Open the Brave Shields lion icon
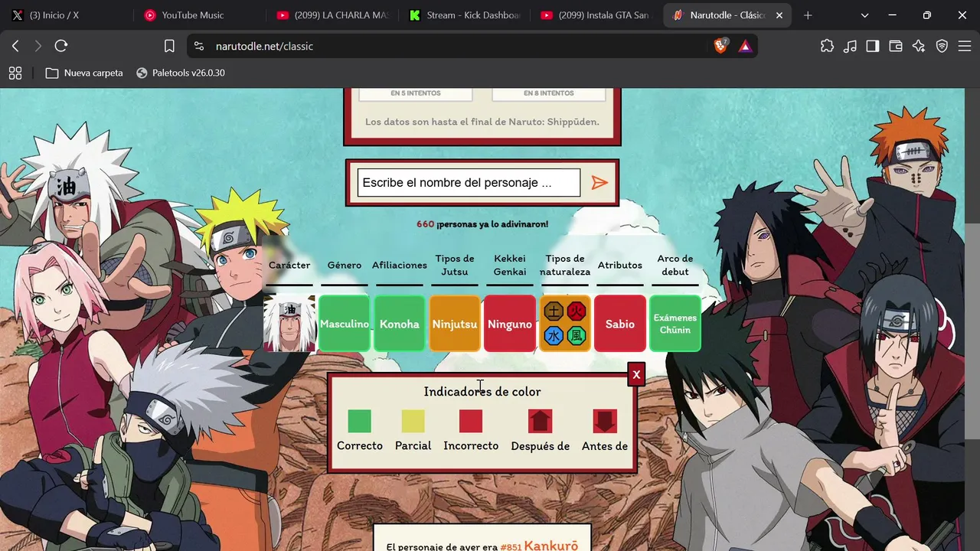The image size is (980, 551). pos(720,46)
